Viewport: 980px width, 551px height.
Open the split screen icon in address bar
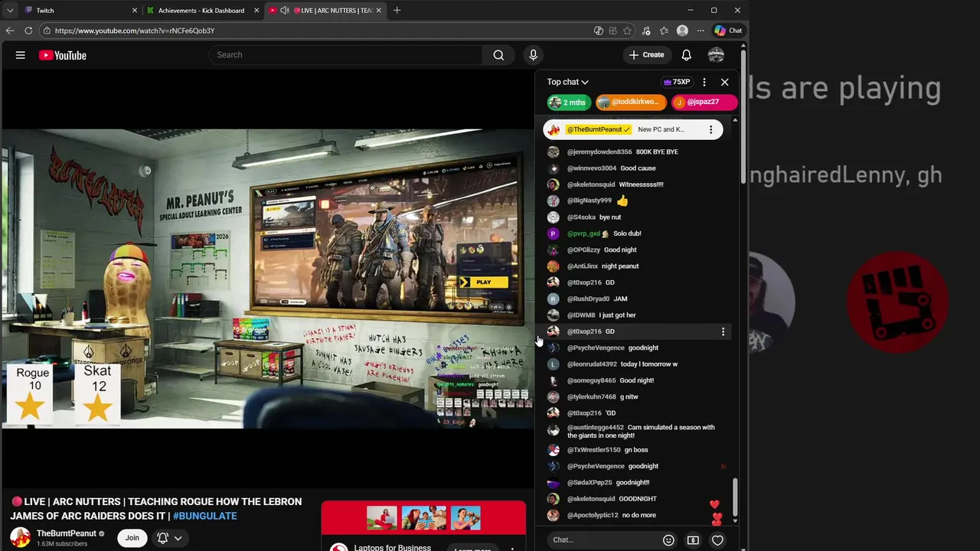599,31
